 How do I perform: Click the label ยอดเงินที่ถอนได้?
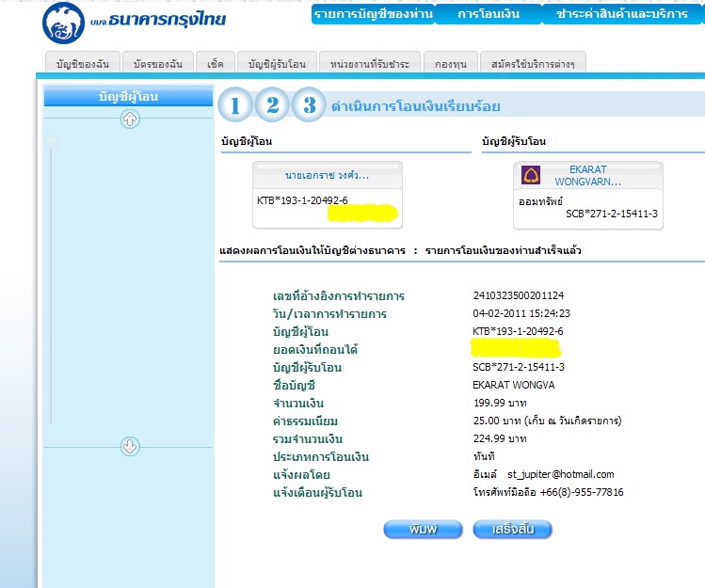tap(315, 349)
